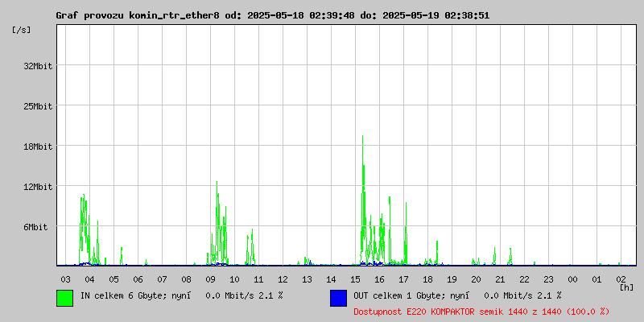The width and height of the screenshot is (644, 322).
Task: Click hour label '03' on x-axis
Action: (x=65, y=279)
